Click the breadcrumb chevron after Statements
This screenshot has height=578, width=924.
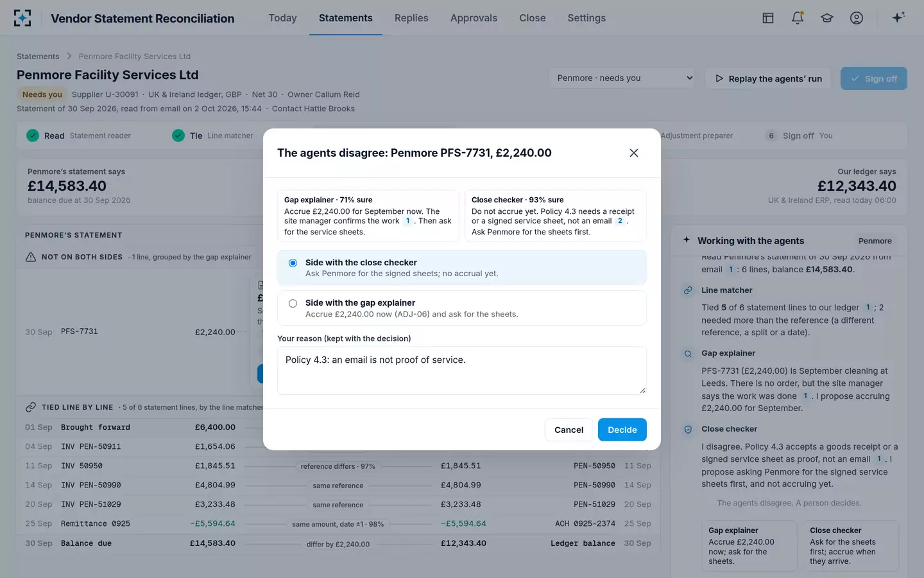point(69,57)
